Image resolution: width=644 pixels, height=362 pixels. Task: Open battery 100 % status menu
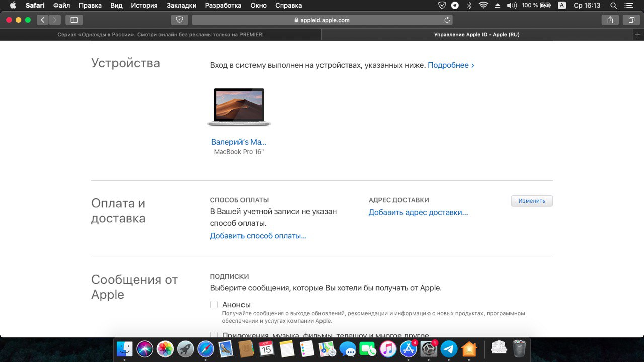click(x=536, y=6)
